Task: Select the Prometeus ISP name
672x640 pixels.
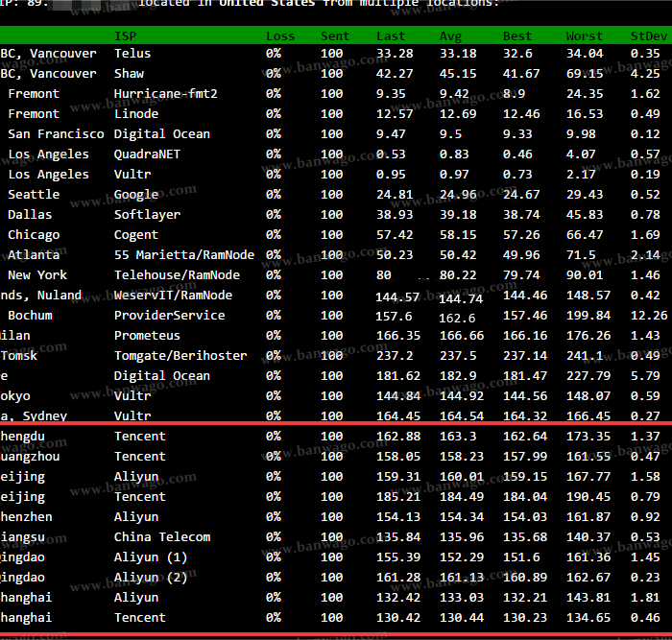Action: 148,336
